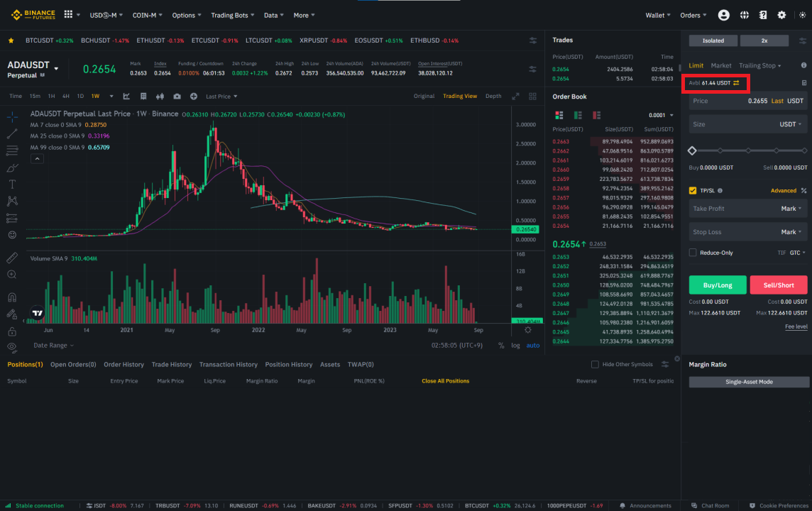This screenshot has height=511, width=812.
Task: Click the Price input field
Action: pyautogui.click(x=748, y=101)
